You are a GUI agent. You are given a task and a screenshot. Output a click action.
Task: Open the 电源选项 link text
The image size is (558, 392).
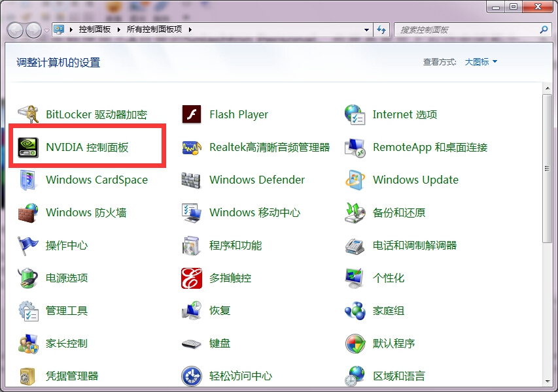tap(67, 278)
